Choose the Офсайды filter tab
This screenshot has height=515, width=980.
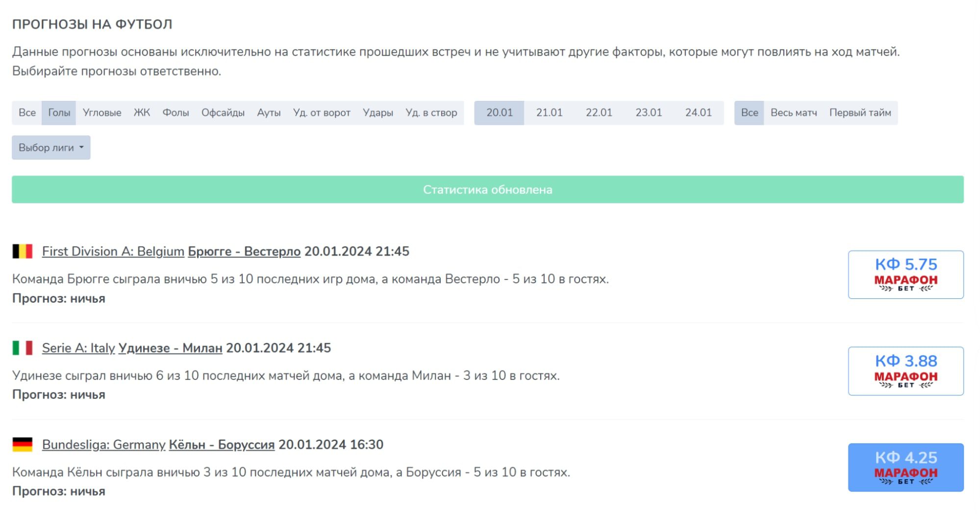point(223,113)
